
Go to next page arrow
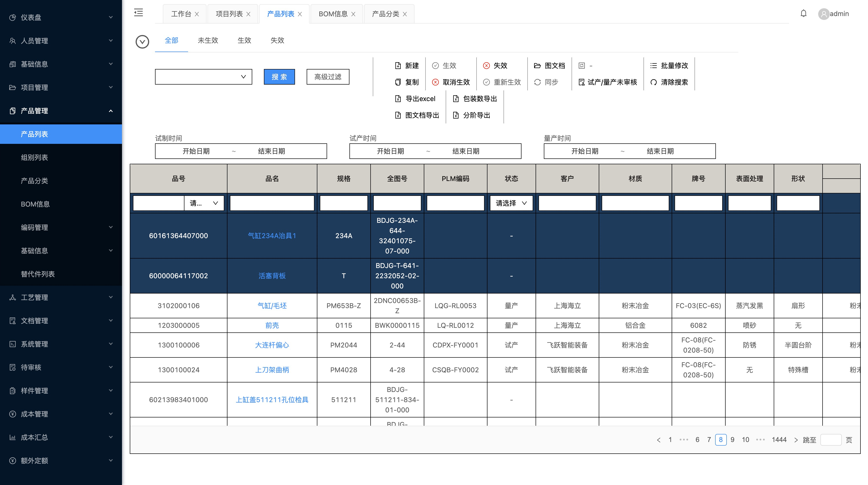796,440
